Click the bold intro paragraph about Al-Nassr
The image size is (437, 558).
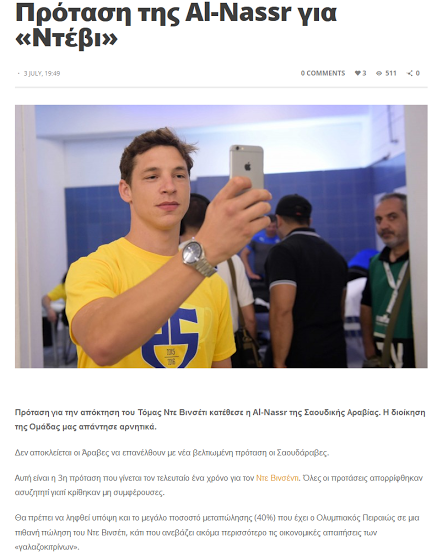pos(220,420)
